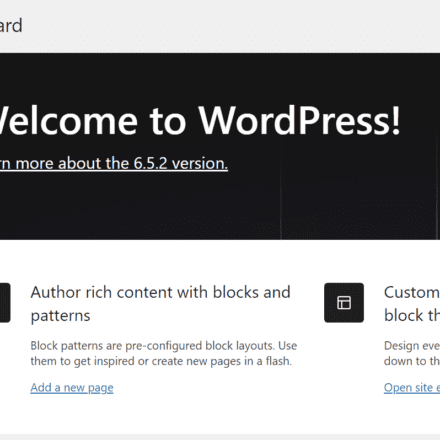Click the Add a new page link
This screenshot has width=440, height=440.
tap(72, 388)
